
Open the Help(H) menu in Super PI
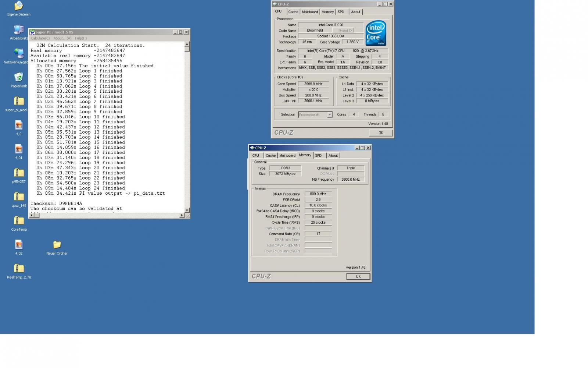[x=81, y=38]
